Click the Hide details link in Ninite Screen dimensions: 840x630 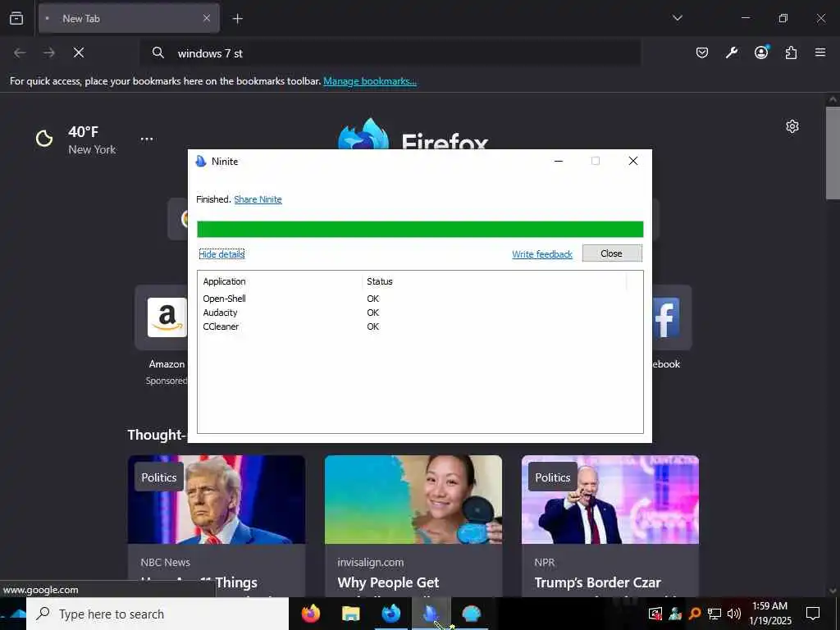click(221, 254)
